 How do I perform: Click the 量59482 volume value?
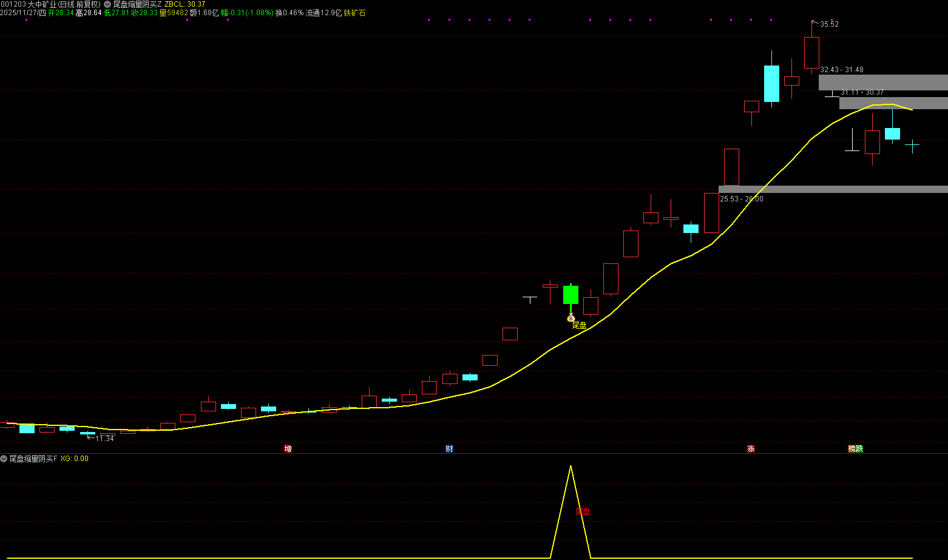174,13
